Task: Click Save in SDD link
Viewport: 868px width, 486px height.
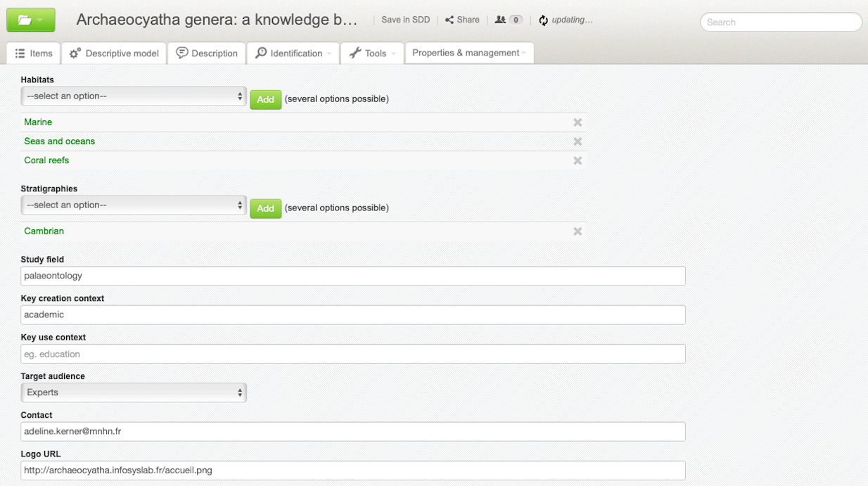Action: 405,20
